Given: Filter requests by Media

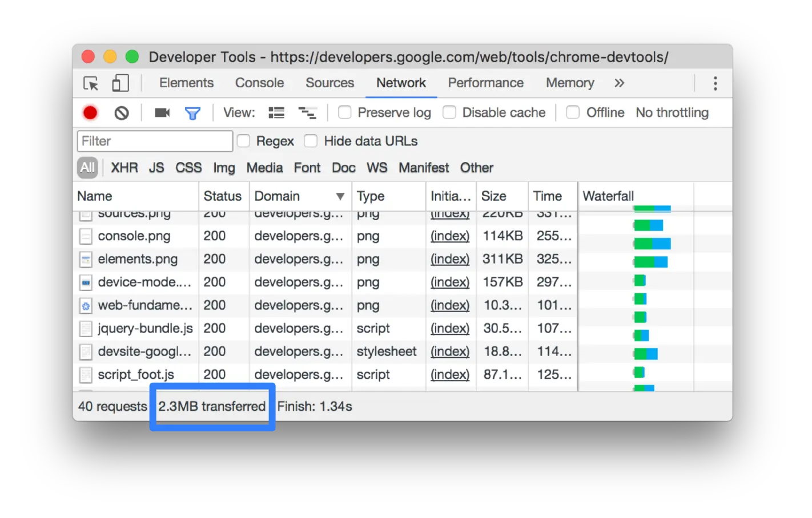Looking at the screenshot, I should (x=264, y=168).
